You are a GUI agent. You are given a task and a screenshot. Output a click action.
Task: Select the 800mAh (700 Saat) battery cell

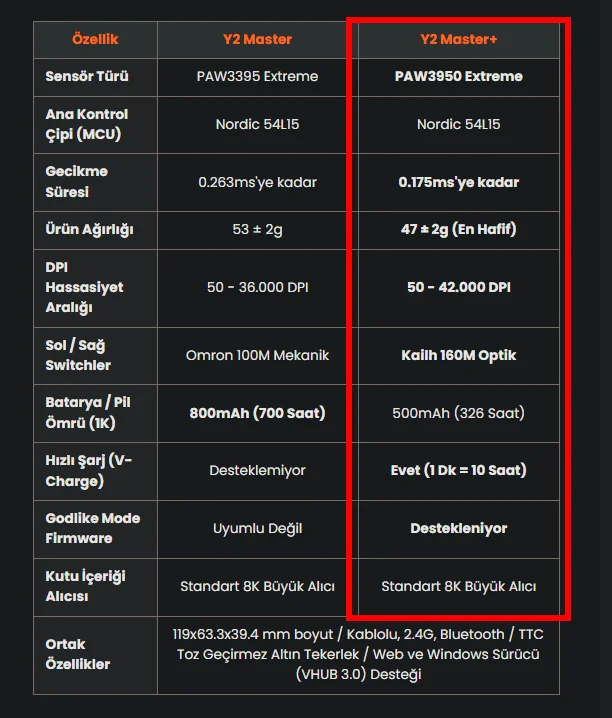(257, 413)
